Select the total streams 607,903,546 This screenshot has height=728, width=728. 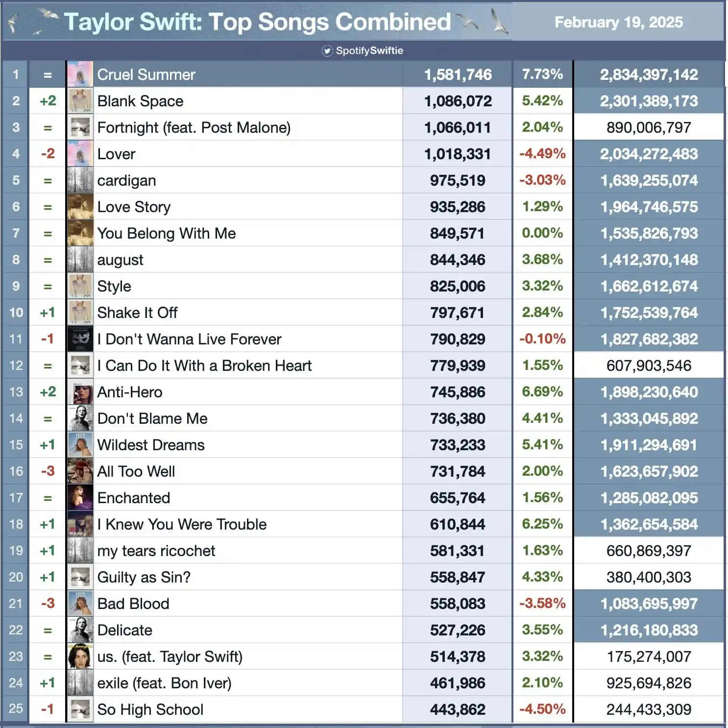pyautogui.click(x=649, y=365)
